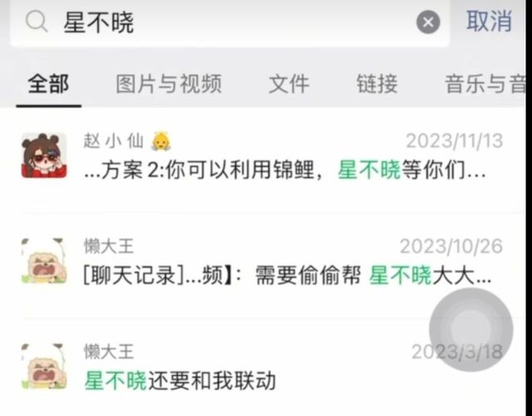Tap the floating gray assistive touch button
Screen dimensions: 532x416
pos(471,329)
